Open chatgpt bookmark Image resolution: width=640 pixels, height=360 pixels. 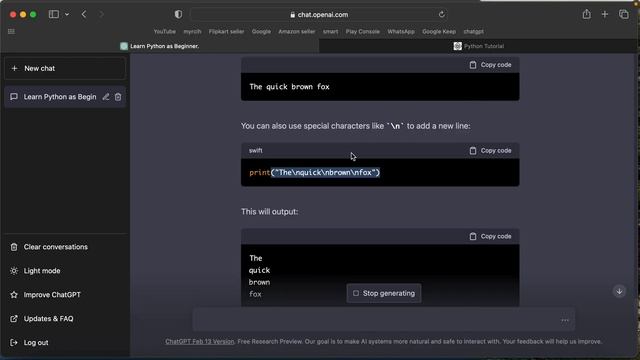[473, 31]
